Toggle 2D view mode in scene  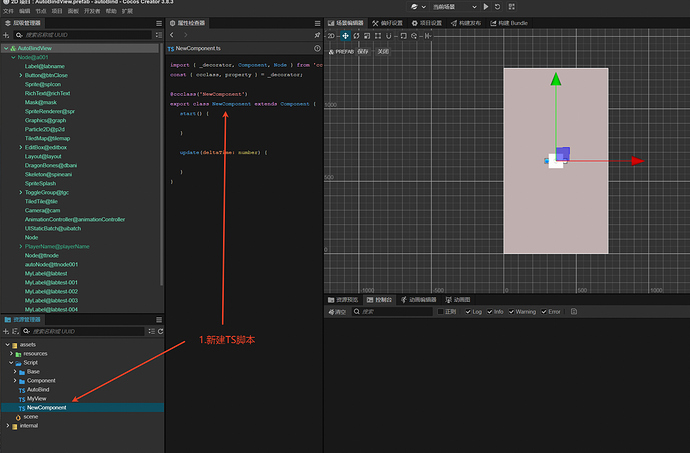click(x=331, y=35)
